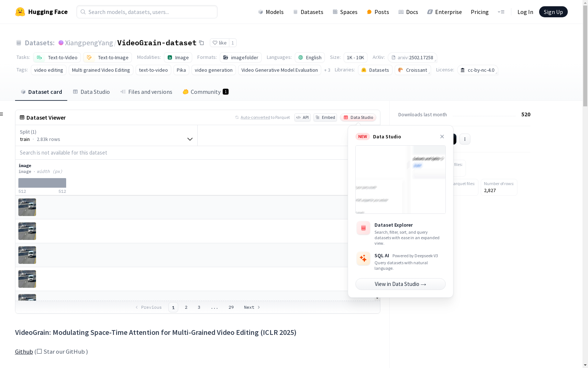The image size is (588, 368).
Task: Click the Sign Up button
Action: point(553,12)
